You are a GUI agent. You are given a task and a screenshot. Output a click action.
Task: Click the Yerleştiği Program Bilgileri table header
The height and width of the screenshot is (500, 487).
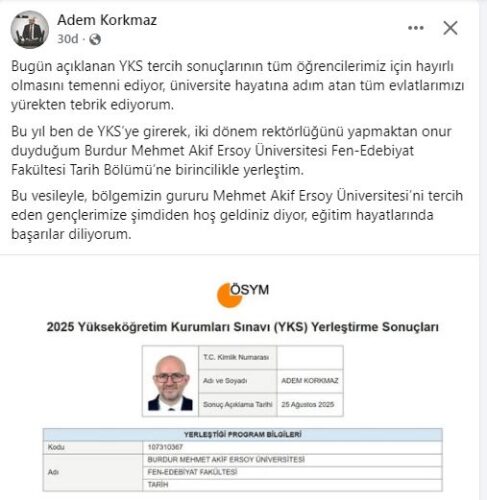tap(243, 435)
